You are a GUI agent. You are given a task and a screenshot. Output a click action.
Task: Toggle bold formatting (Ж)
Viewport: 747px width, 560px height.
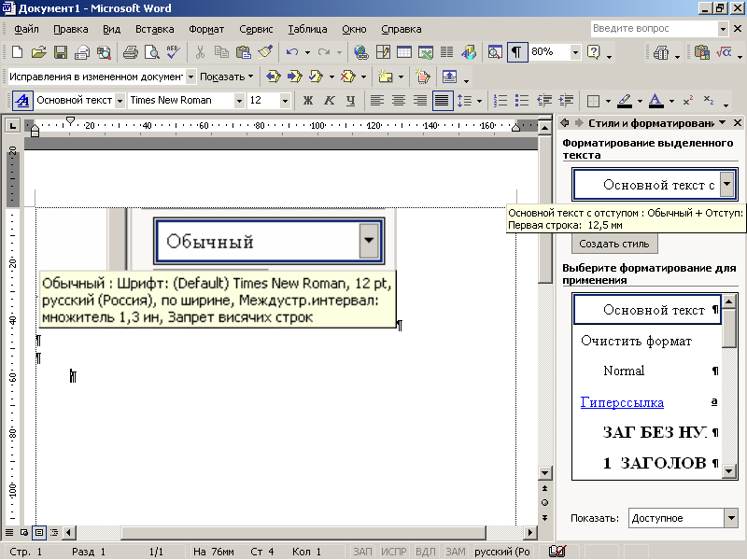pyautogui.click(x=308, y=101)
